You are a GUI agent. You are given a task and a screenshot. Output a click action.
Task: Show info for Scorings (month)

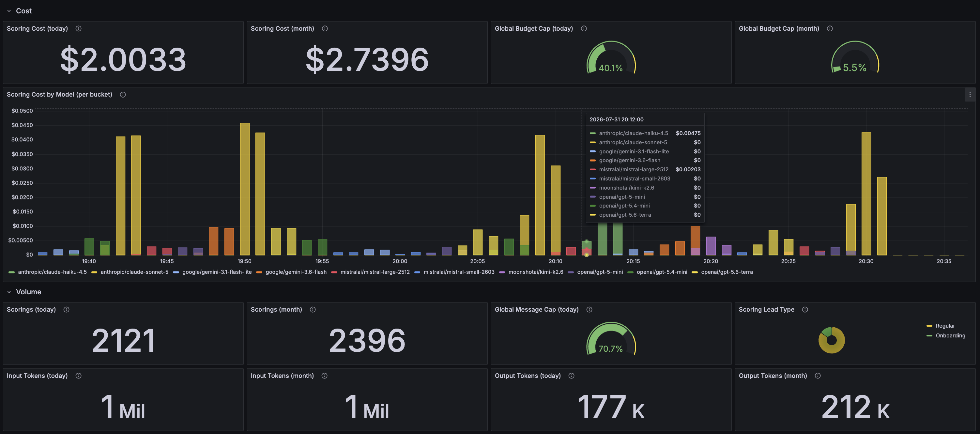pyautogui.click(x=313, y=310)
